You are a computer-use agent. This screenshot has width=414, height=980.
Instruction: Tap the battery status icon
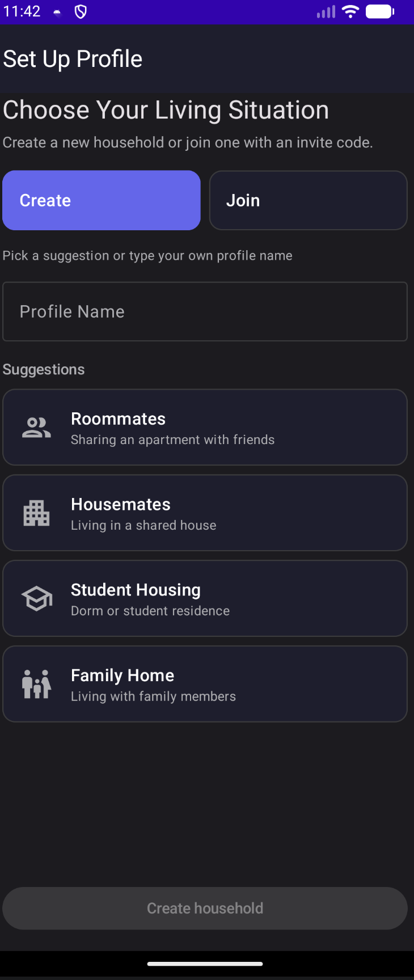[x=379, y=11]
